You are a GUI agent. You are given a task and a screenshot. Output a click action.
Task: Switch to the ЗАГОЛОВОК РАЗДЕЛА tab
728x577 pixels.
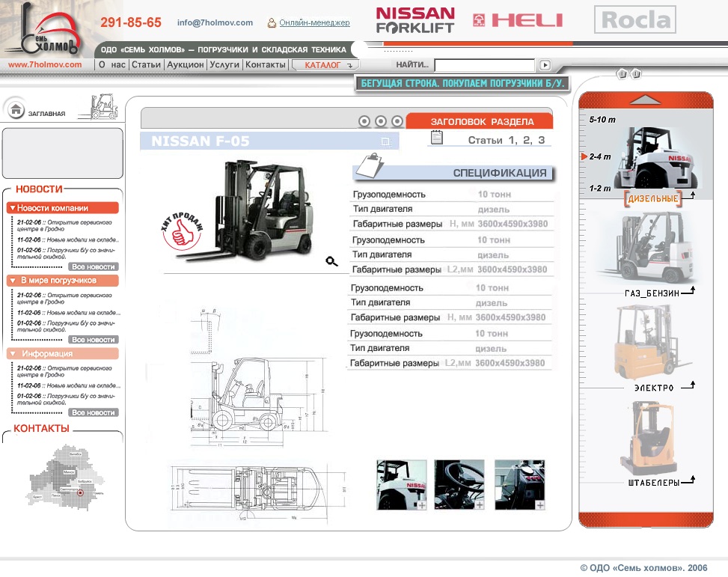point(481,121)
